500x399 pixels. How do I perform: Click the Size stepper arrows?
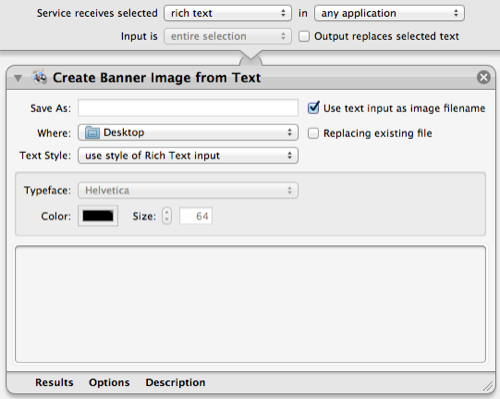(x=167, y=216)
